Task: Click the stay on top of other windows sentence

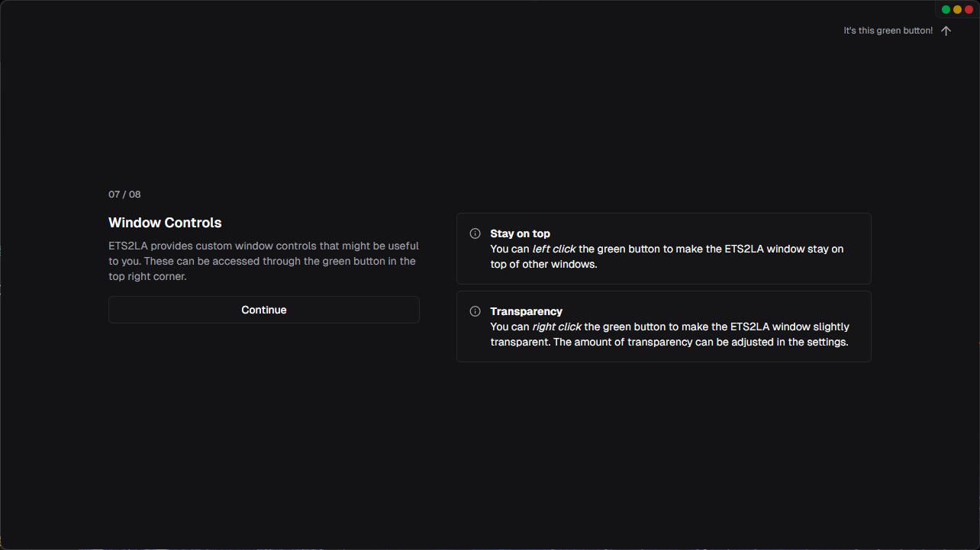Action: [x=666, y=256]
